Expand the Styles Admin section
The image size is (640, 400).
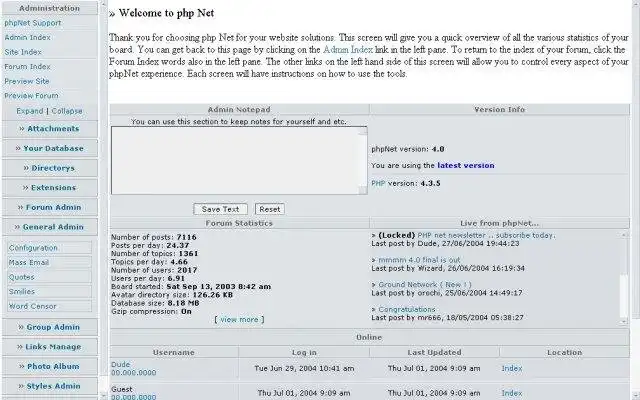point(50,386)
